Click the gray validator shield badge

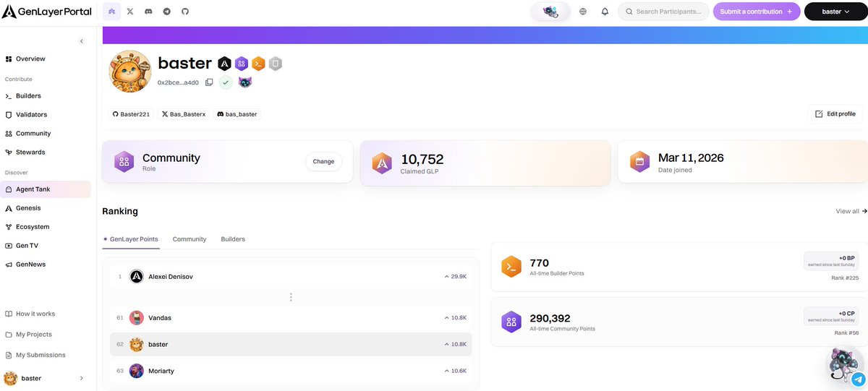275,64
